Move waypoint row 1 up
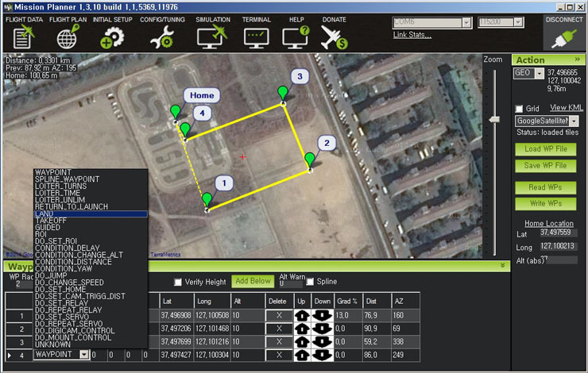Viewport: 588px width, 373px height. click(302, 315)
